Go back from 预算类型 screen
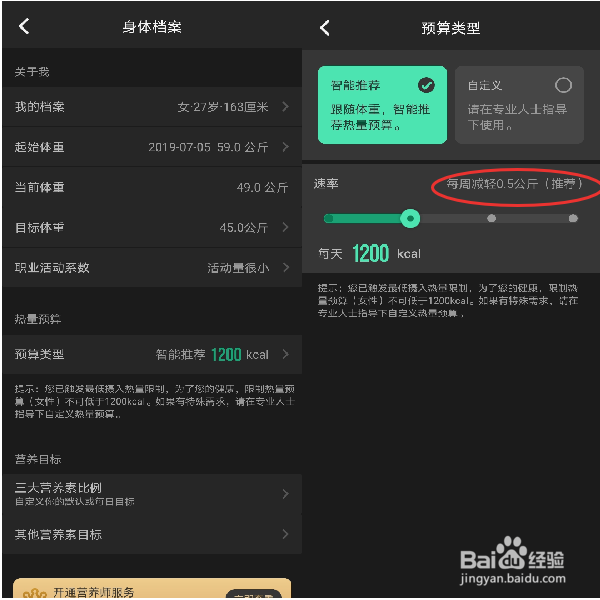 tap(325, 28)
